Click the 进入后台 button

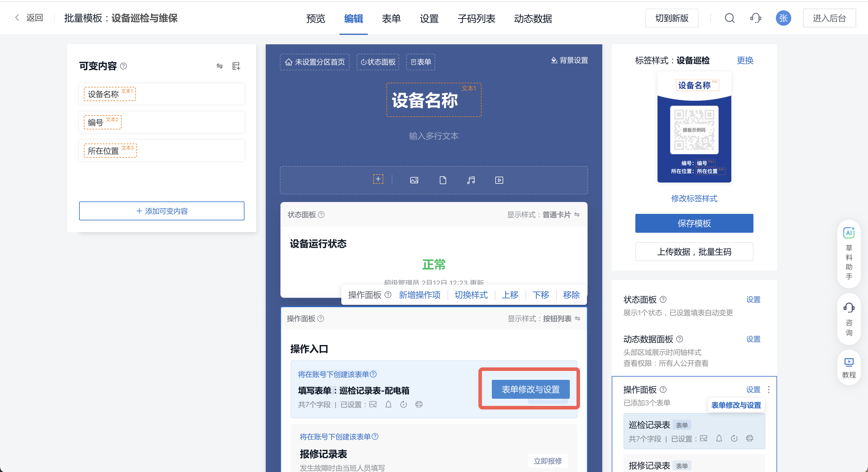pos(829,18)
